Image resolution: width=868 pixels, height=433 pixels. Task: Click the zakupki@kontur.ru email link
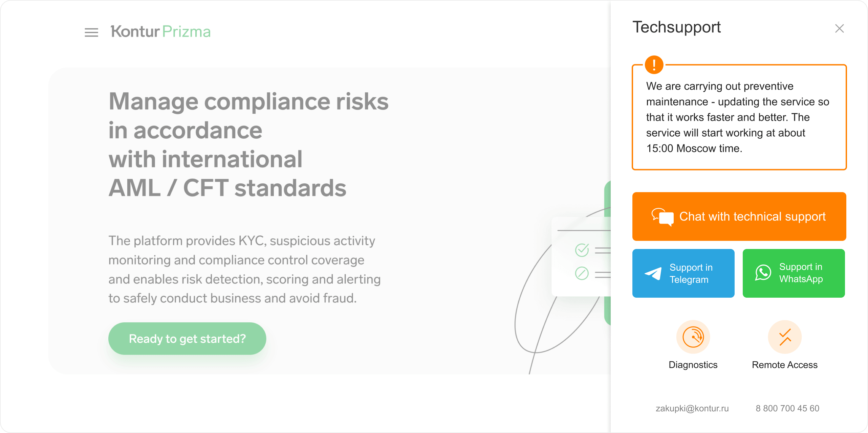pos(692,408)
